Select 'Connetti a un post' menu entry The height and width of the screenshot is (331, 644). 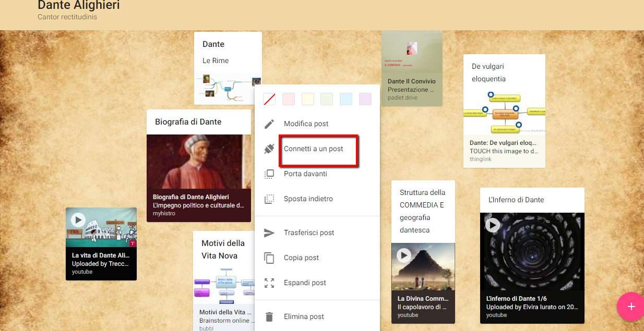(x=313, y=149)
